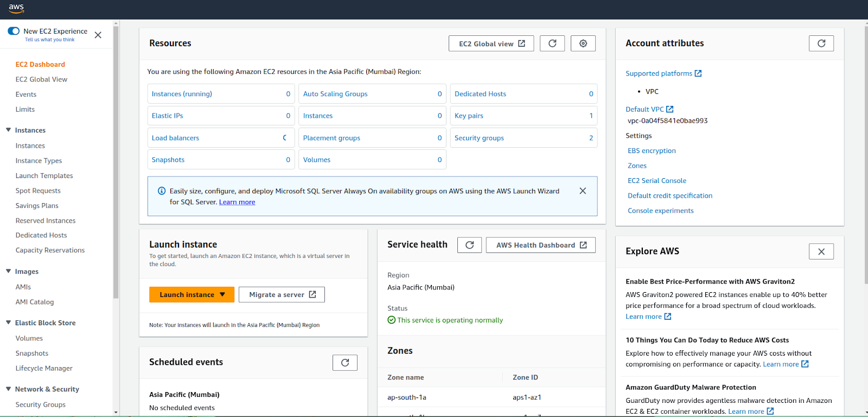Click zone ID aps1-az1
Screen dimensions: 868x417
[527, 397]
